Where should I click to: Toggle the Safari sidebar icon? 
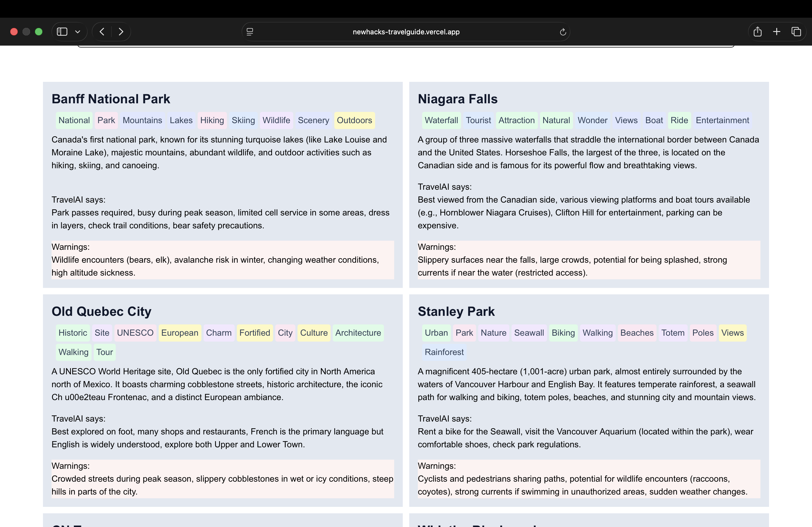click(x=62, y=32)
